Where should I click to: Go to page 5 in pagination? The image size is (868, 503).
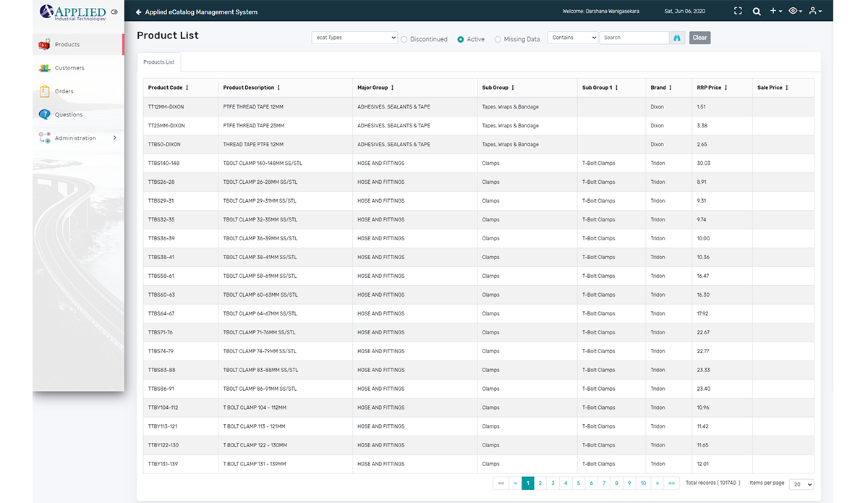(x=579, y=483)
